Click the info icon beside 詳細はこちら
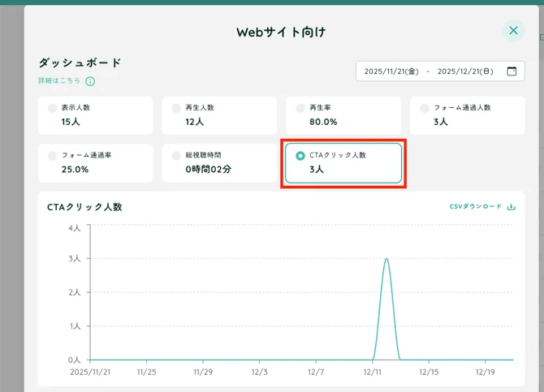Screen dimensions: 544x392 [90, 81]
